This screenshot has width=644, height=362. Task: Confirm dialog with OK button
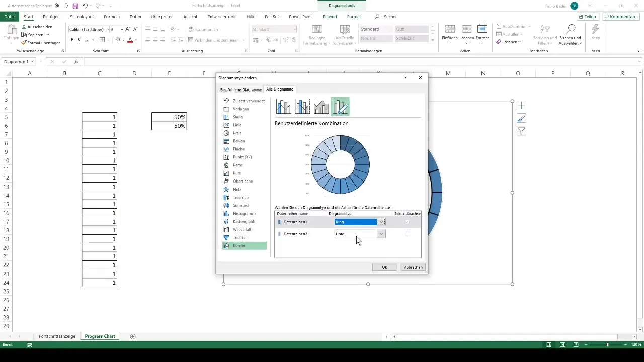pos(384,267)
